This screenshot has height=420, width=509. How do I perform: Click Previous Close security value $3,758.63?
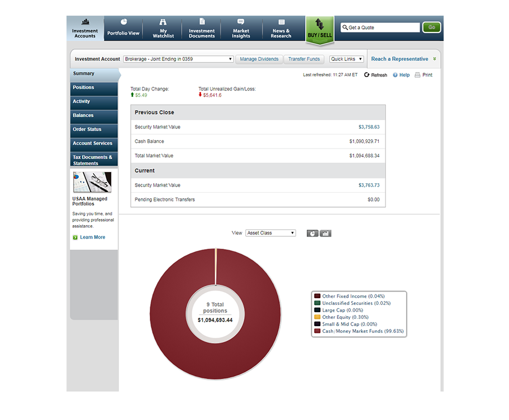369,127
